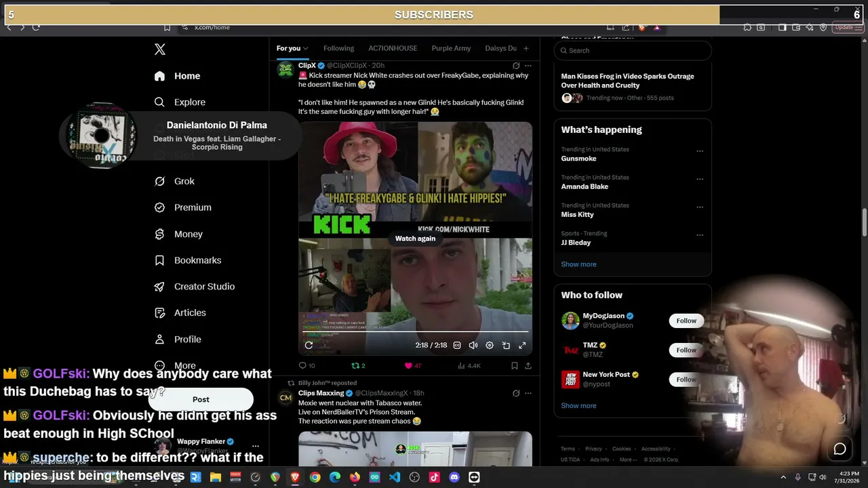
Task: Open options for the Miss Kitty trend
Action: point(700,207)
